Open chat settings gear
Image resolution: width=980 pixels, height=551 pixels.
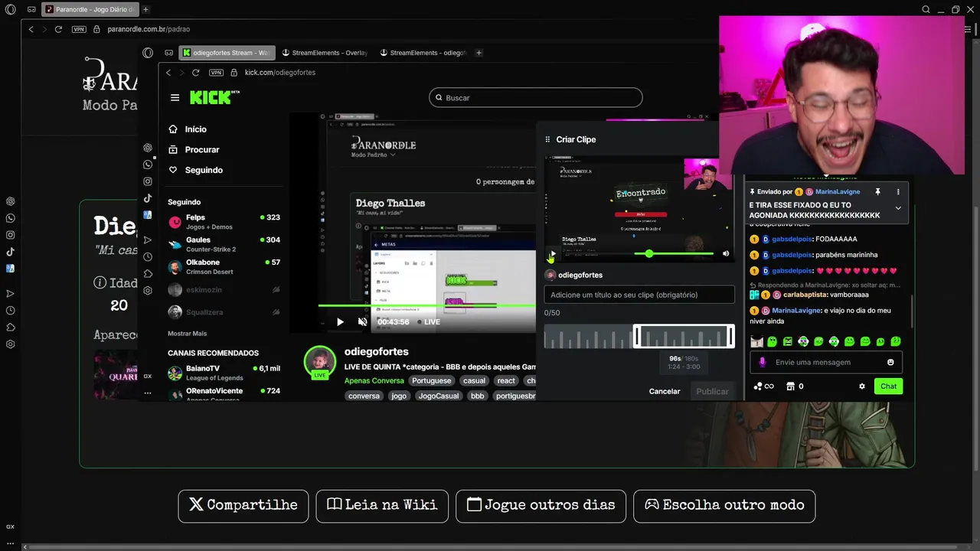862,386
